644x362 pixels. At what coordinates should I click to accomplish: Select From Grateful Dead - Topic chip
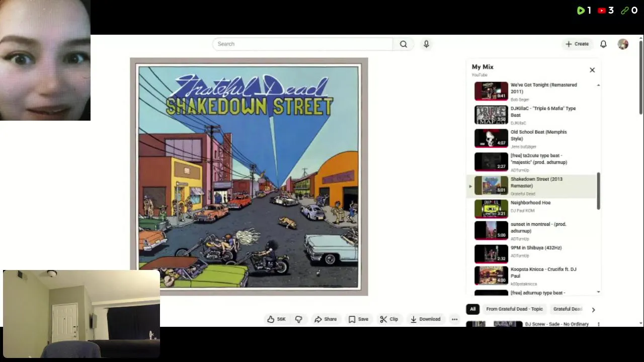[x=514, y=309]
